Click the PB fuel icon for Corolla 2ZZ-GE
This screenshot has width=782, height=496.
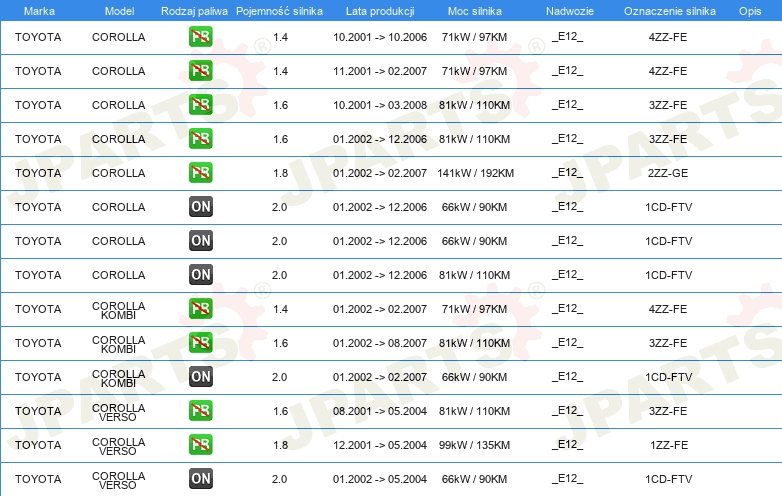coord(201,173)
